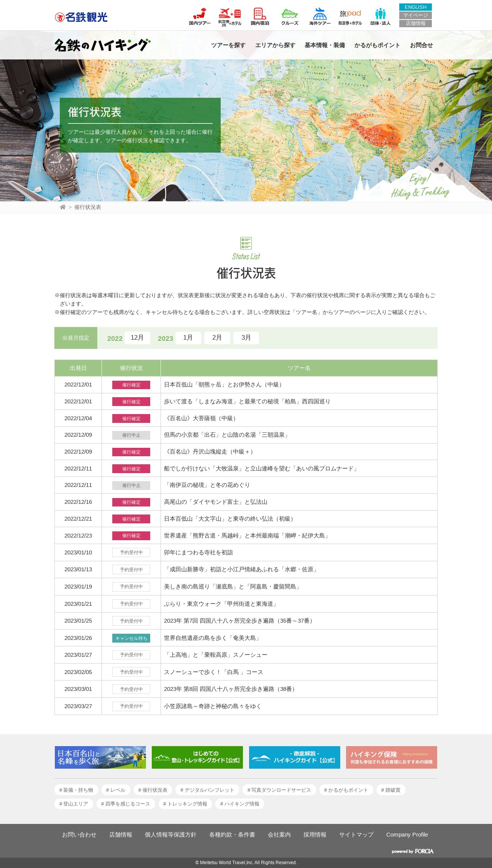Open the 航空券JR+ホテル icon
Viewport: 492px width, 868px height.
pos(230,16)
